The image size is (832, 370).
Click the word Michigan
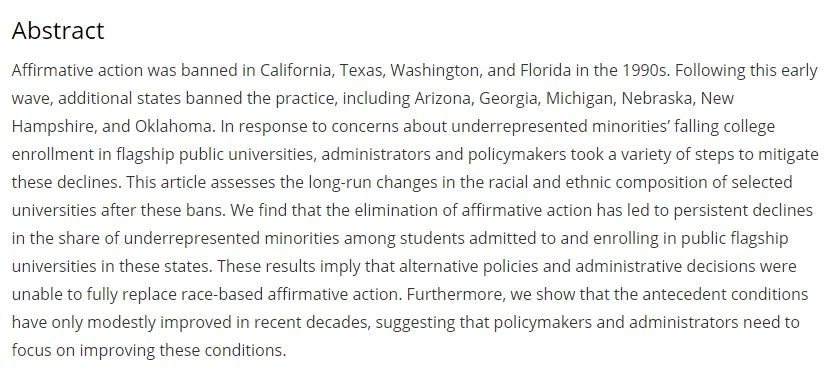click(580, 99)
